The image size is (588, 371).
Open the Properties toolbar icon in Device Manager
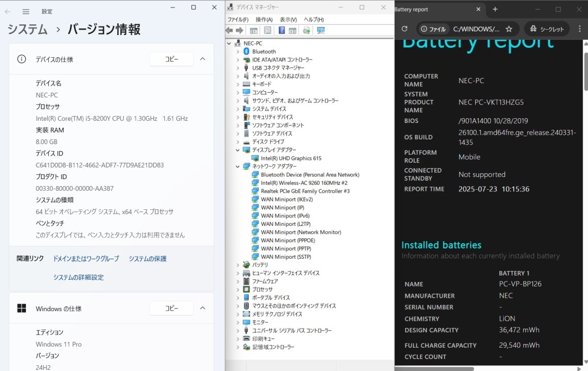[267, 30]
